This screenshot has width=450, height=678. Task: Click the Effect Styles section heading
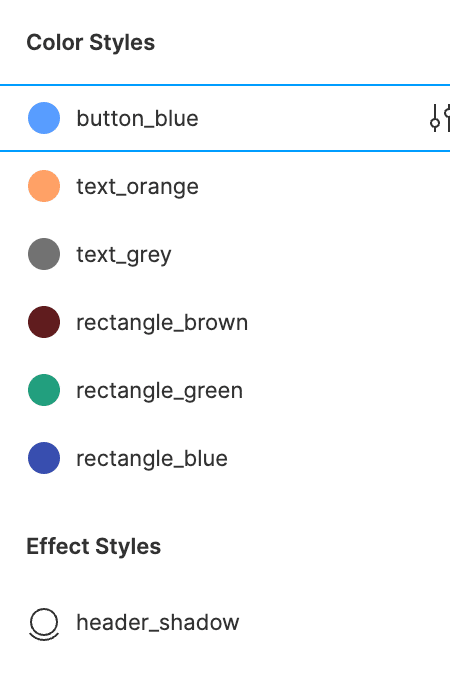coord(94,546)
